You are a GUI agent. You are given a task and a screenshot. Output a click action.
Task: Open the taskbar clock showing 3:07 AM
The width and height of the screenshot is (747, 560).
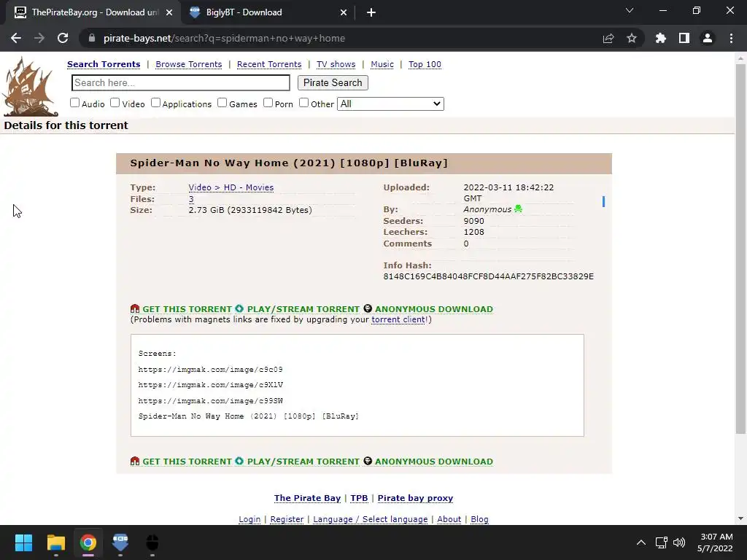tap(715, 542)
